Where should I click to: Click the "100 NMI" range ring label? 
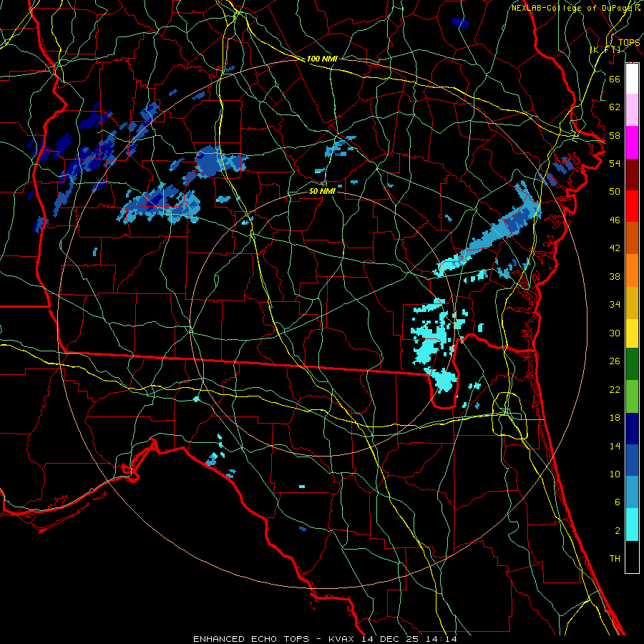point(322,59)
